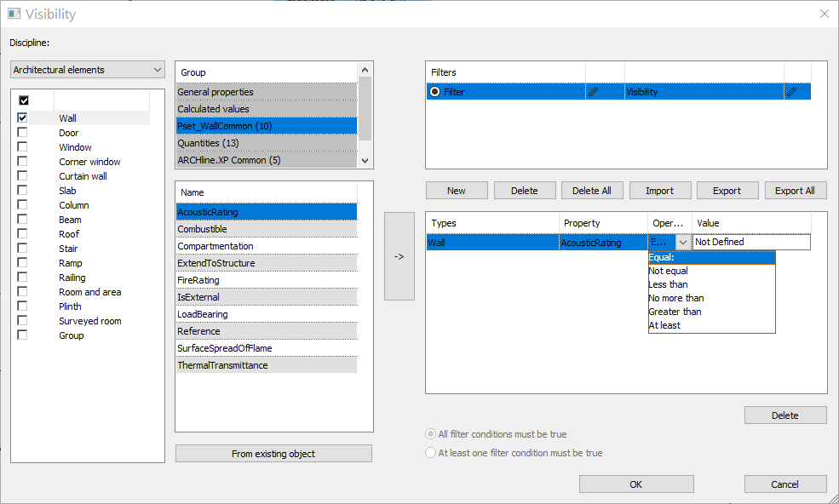Choose 'At least' operator
Screen dimensions: 839x504
point(711,325)
